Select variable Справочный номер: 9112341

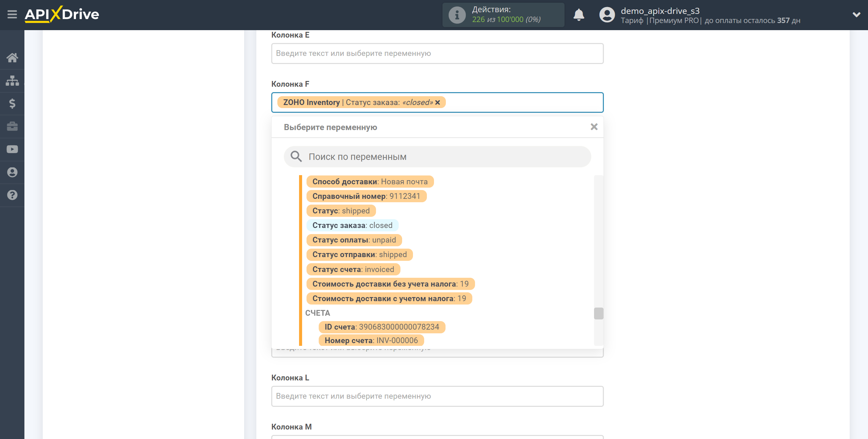pyautogui.click(x=366, y=196)
